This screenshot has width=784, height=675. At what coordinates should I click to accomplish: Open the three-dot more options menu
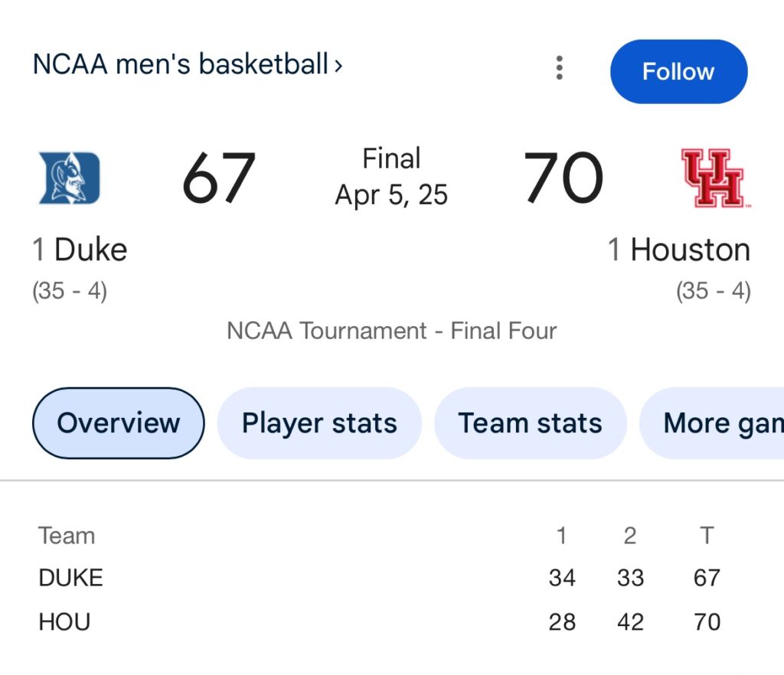click(560, 68)
